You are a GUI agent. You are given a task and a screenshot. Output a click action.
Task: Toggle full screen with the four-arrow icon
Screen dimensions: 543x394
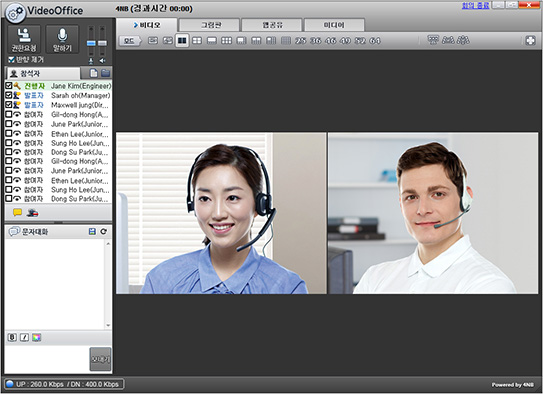point(530,41)
